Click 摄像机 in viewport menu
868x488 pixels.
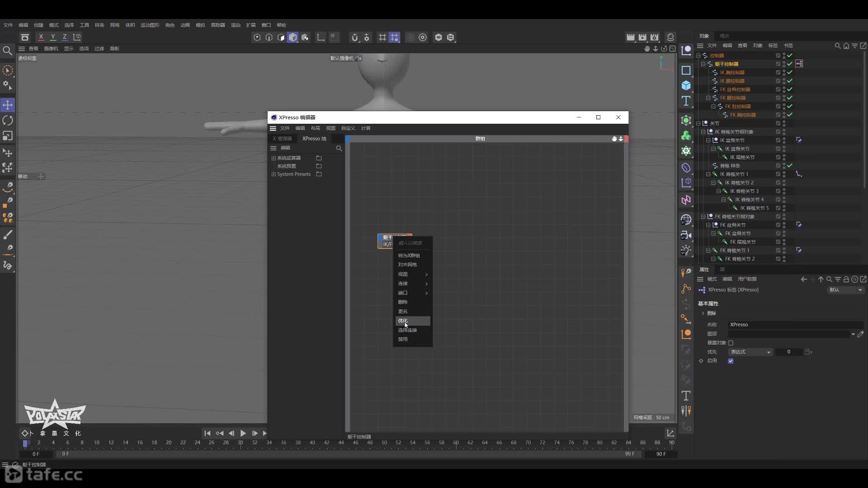tap(51, 49)
